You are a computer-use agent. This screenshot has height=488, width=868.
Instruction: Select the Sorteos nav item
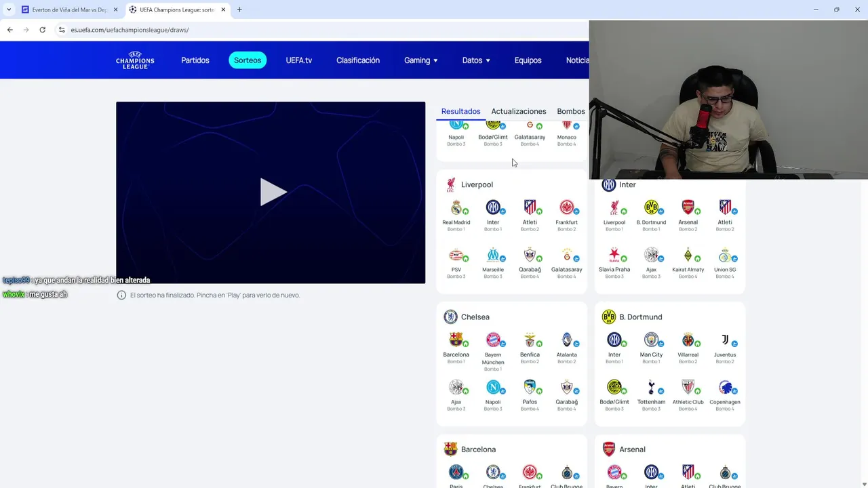pyautogui.click(x=248, y=60)
